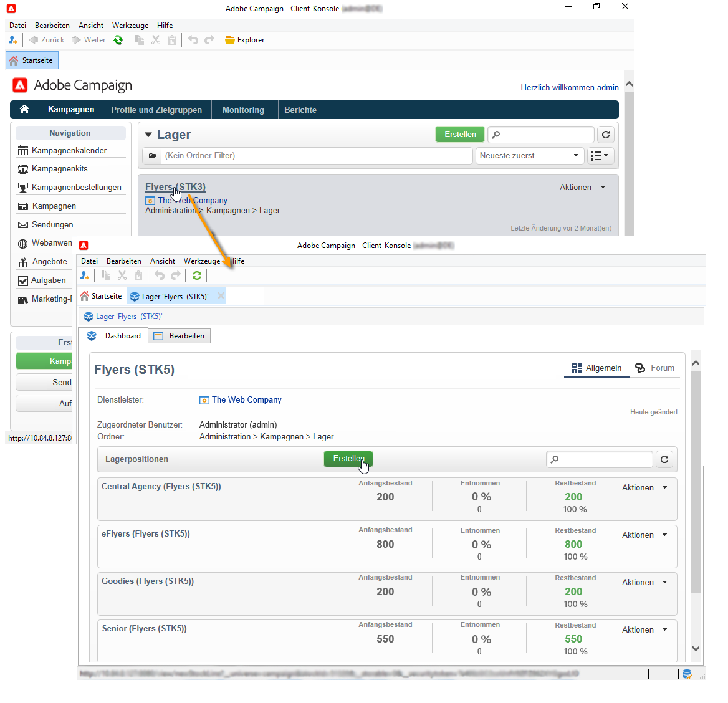Click the undo arrow in back window toolbar
The width and height of the screenshot is (728, 703).
(x=193, y=40)
